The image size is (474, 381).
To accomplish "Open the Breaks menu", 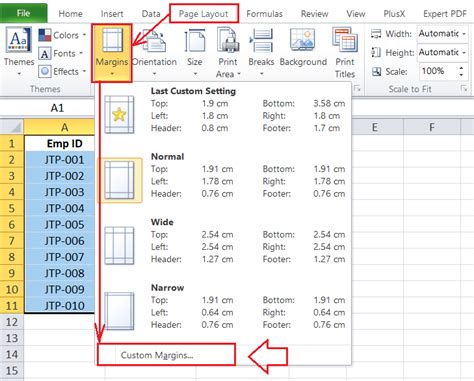I will coord(261,52).
